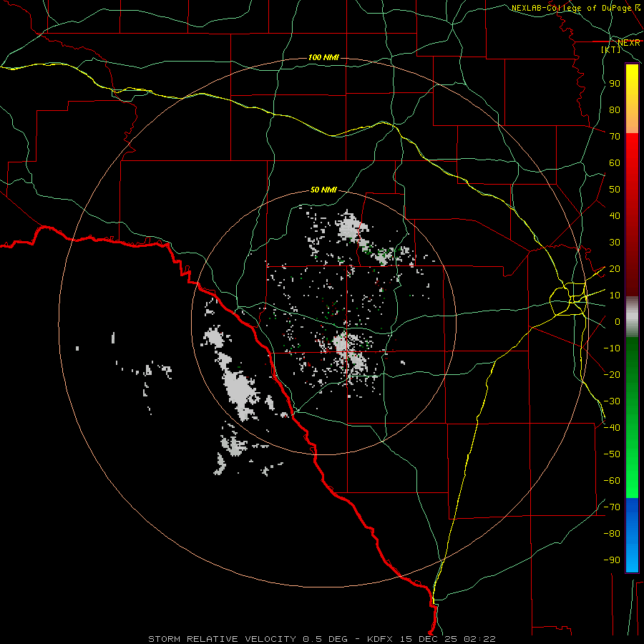Click the NEXLAB-College of DuPage watermark text
644x644 pixels.
click(571, 8)
